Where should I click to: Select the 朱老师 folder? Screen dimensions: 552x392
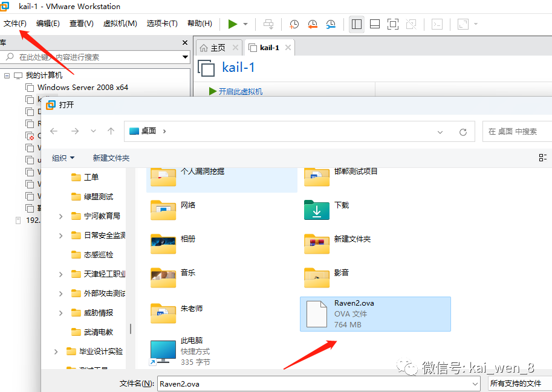click(177, 313)
